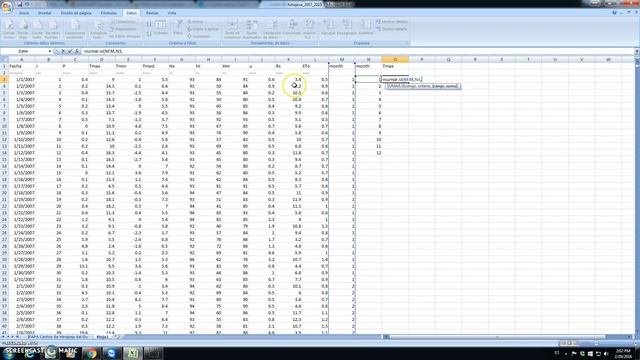Expand the Name Box dropdown arrow
This screenshot has height=360, width=640.
[50, 51]
